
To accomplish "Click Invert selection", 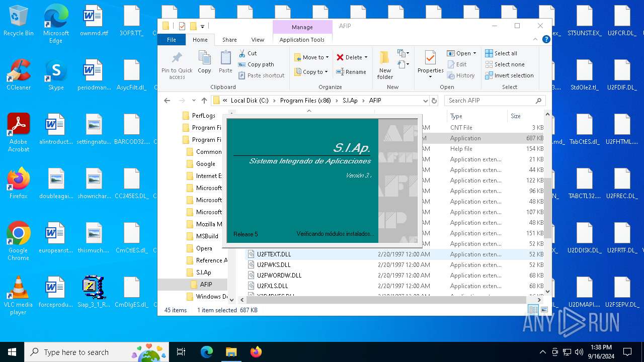I will 509,75.
